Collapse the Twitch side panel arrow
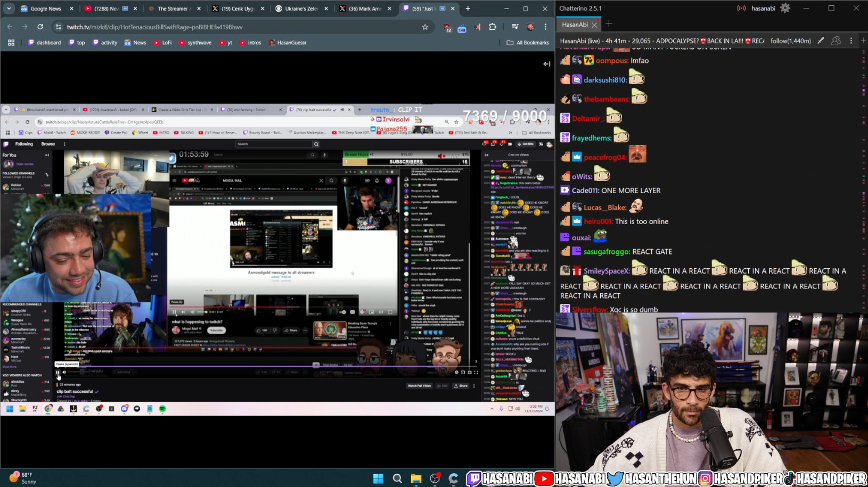This screenshot has width=868, height=487. pyautogui.click(x=546, y=64)
